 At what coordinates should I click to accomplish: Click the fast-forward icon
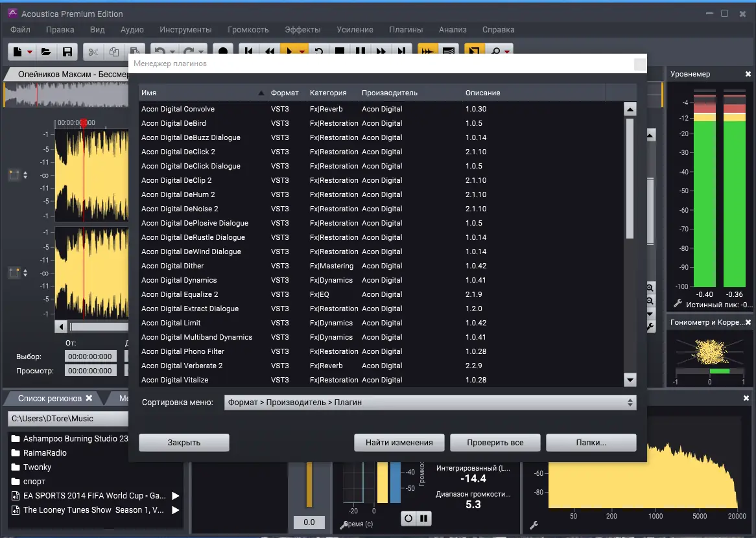[x=381, y=51]
